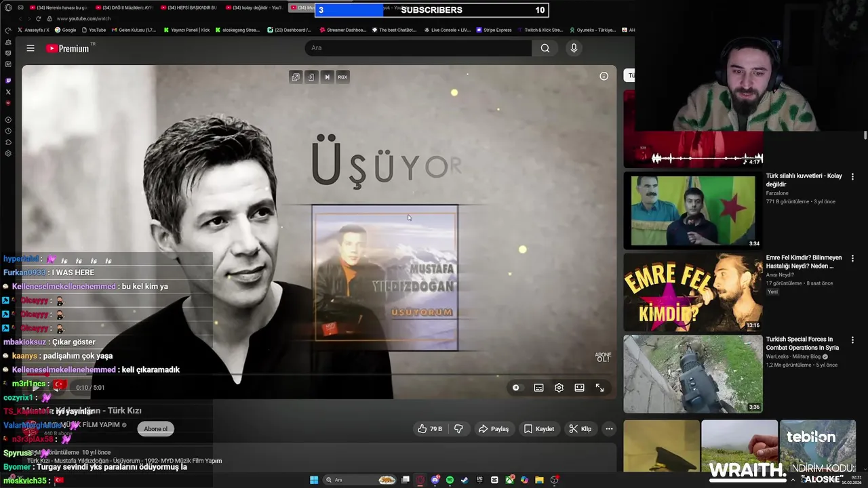This screenshot has width=868, height=488.
Task: Open the sidebar player icon
Action: (x=8, y=120)
